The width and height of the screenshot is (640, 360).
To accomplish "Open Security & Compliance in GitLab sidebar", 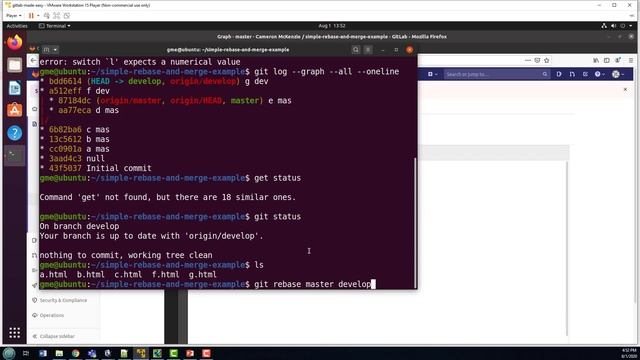I will pos(60,300).
